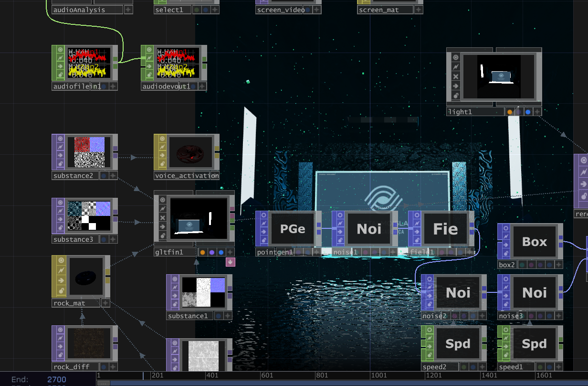Screen dimensions: 588x386
Task: Click frame 401 on the timeline ruler
Action: click(212, 375)
